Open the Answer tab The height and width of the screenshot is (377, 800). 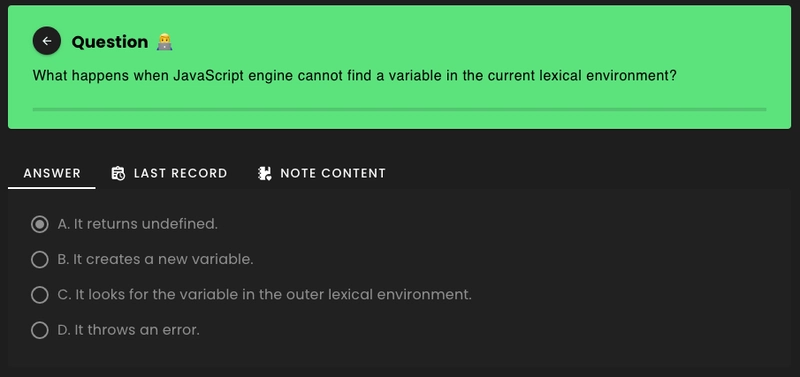[x=52, y=173]
